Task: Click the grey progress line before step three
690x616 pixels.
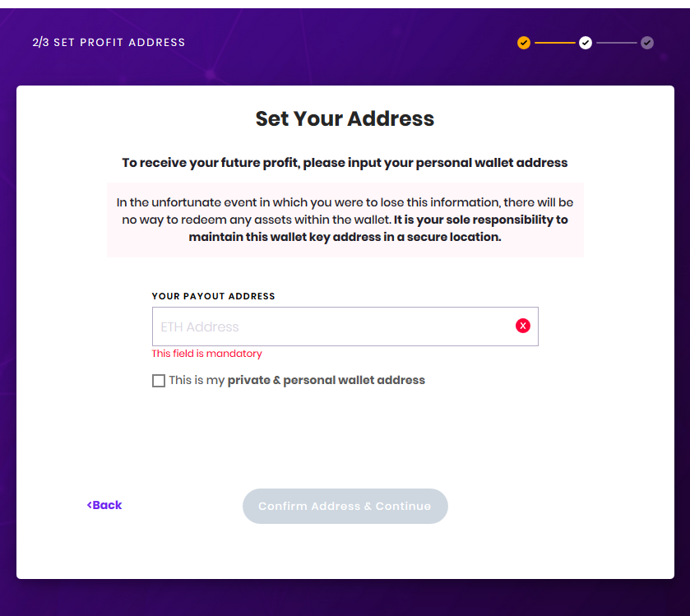Action: tap(616, 43)
